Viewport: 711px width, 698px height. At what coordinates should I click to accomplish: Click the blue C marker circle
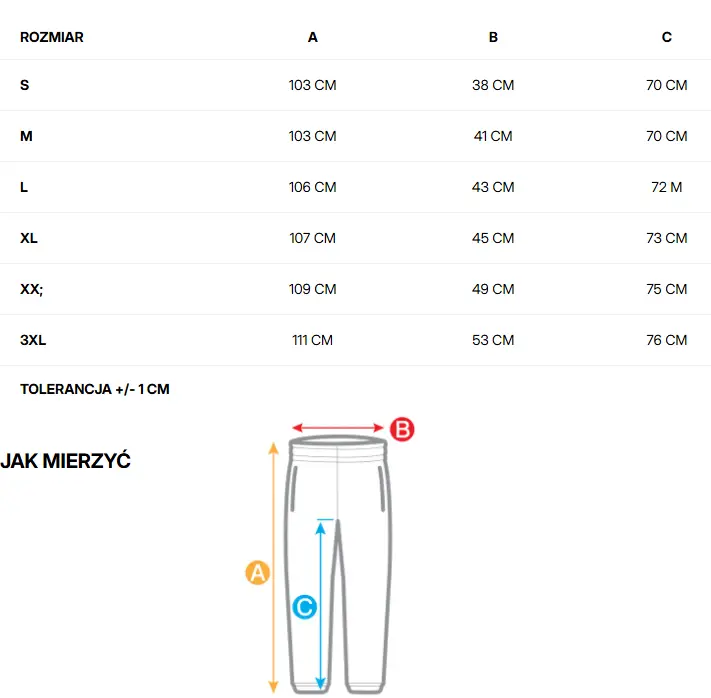(x=305, y=607)
